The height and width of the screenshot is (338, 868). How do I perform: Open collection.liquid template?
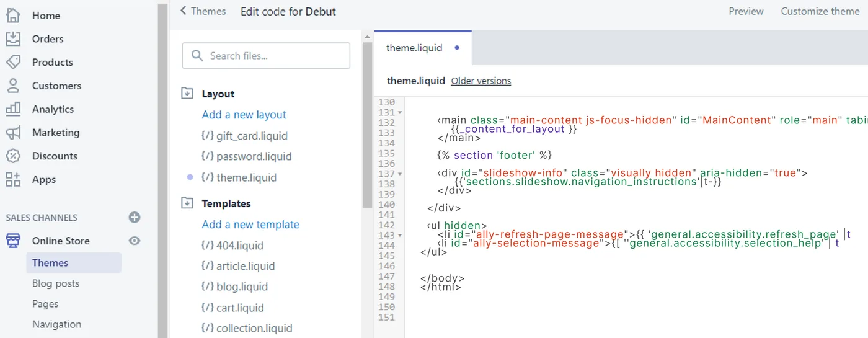[x=254, y=328]
